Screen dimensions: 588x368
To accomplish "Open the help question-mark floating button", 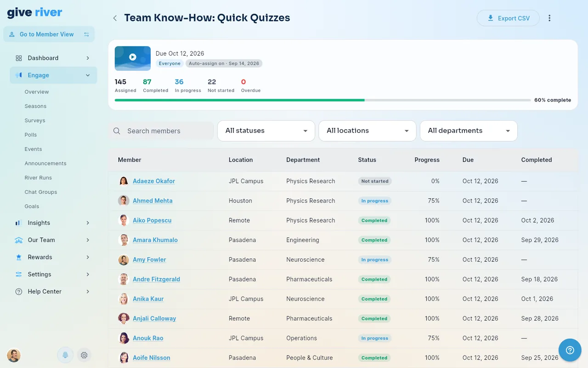I will point(570,350).
